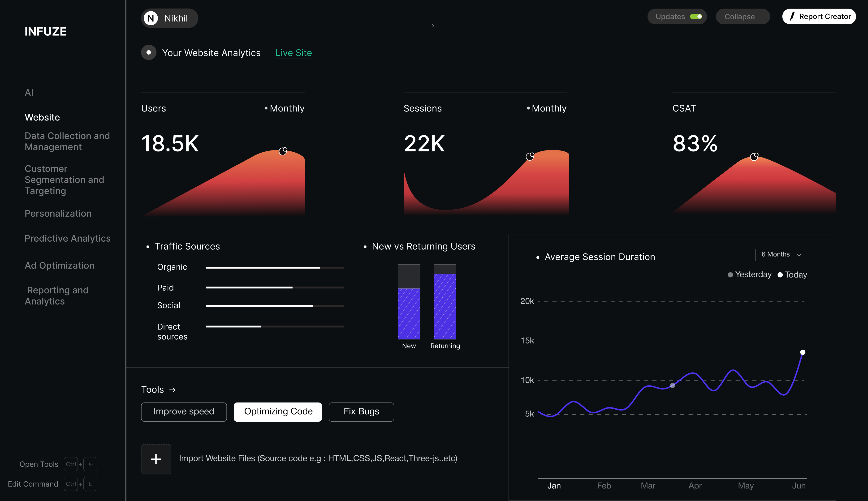Open Predictive Analytics in the sidebar
Viewport: 868px width, 501px height.
(x=67, y=239)
